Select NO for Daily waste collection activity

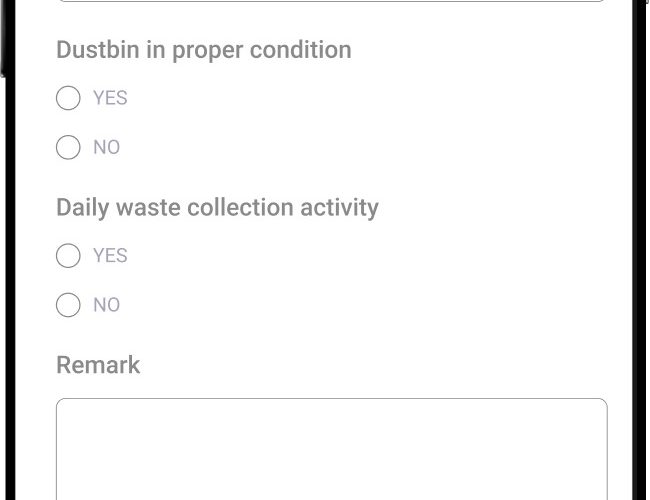point(68,305)
